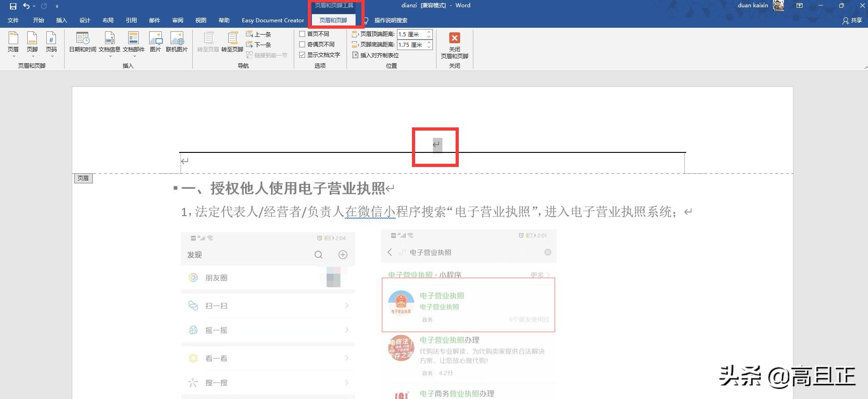Click the Undo arrow icon
This screenshot has width=868, height=399.
tap(26, 6)
